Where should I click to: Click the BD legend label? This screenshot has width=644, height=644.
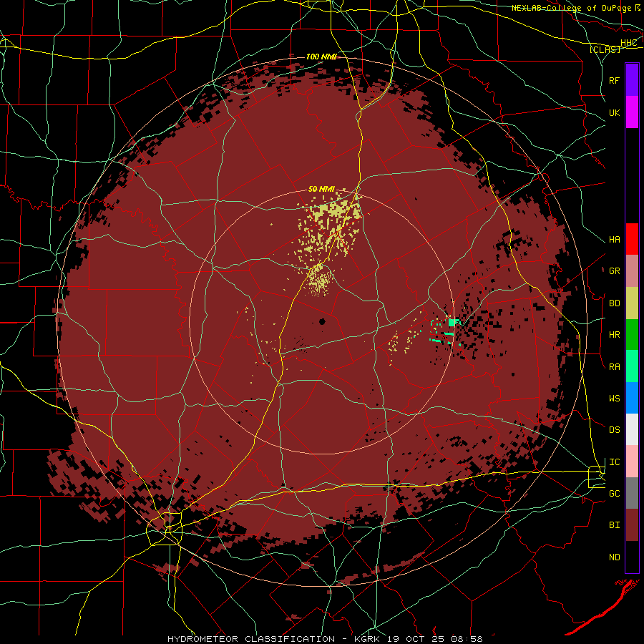point(614,303)
